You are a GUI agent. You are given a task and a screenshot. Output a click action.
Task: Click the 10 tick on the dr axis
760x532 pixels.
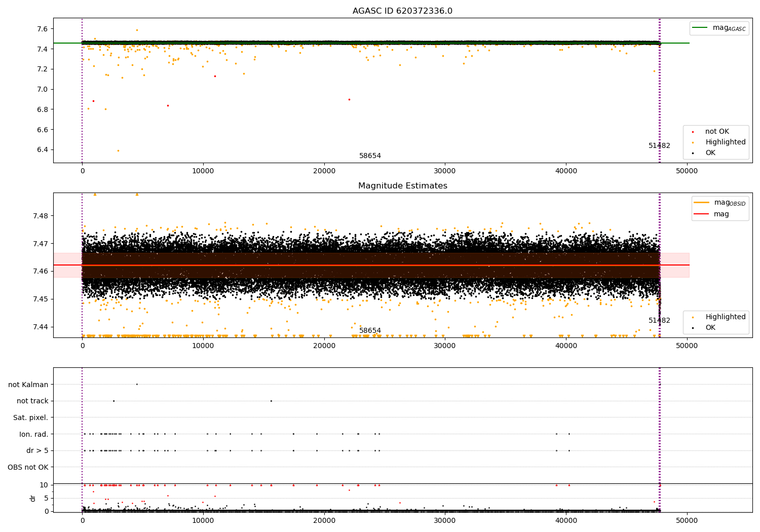click(44, 485)
